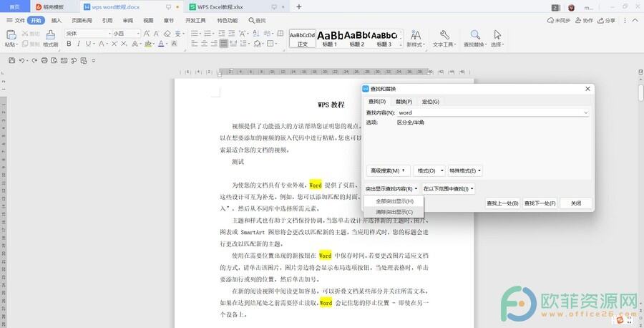644x328 pixels.
Task: Open the Text Tools wrench menu
Action: point(444,38)
